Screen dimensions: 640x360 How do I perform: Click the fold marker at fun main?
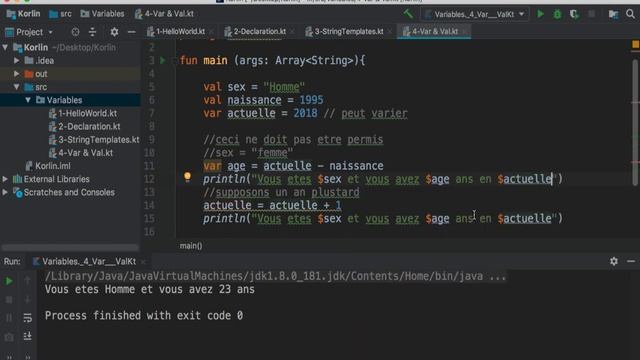[x=174, y=61]
